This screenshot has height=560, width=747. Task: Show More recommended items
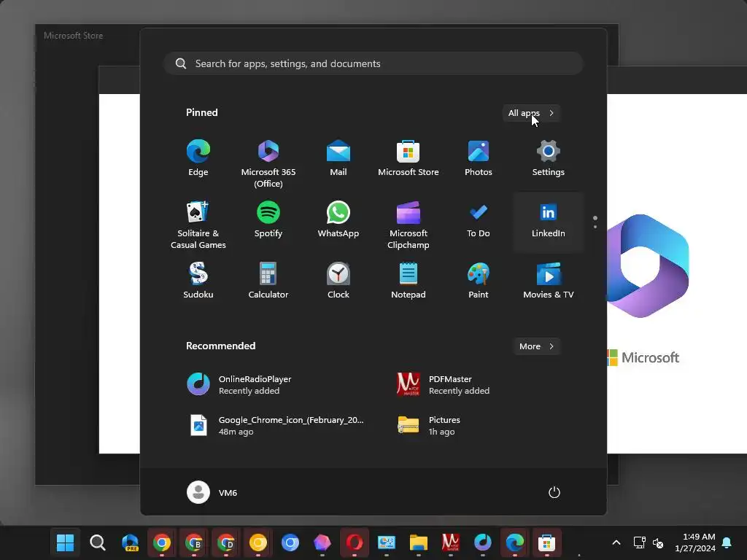pyautogui.click(x=536, y=346)
